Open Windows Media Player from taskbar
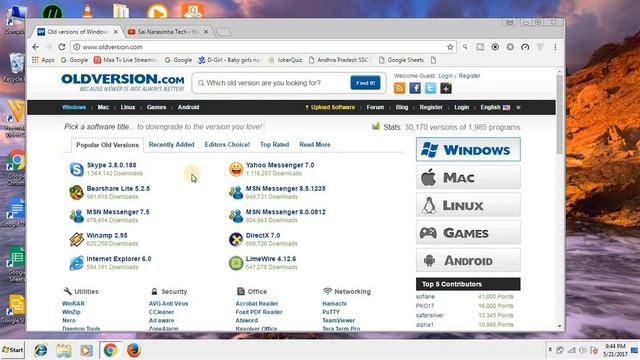This screenshot has width=640, height=360. pyautogui.click(x=87, y=350)
